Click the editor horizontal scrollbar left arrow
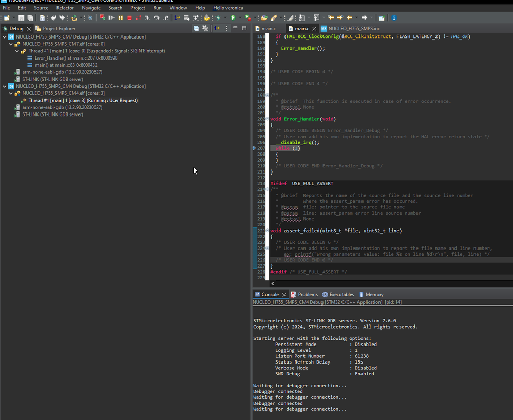Screen dimensions: 513x420 pos(272,283)
